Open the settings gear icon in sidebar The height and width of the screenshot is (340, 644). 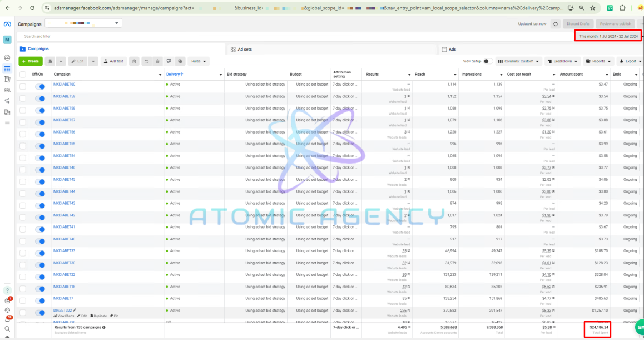point(7,311)
